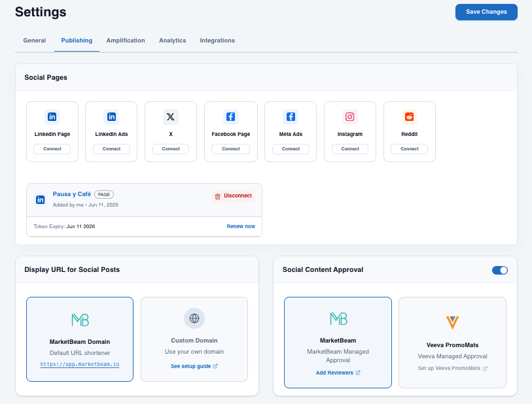Switch to the Amplification tab
532x404 pixels.
[x=126, y=41]
